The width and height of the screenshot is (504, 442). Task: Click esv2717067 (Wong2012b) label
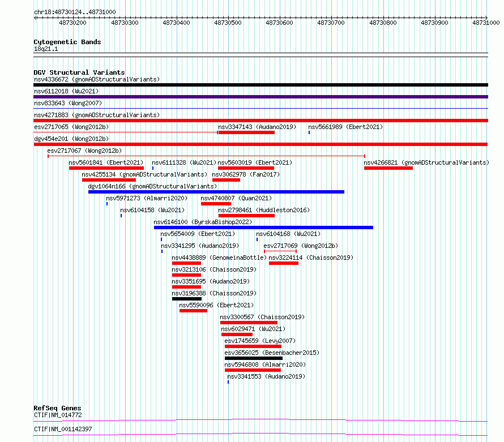coord(84,151)
